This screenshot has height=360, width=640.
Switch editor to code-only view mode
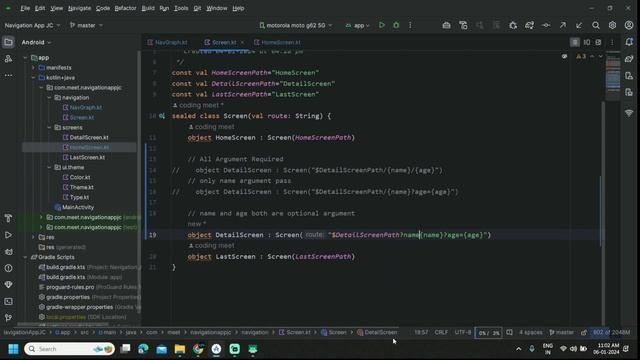[x=575, y=42]
